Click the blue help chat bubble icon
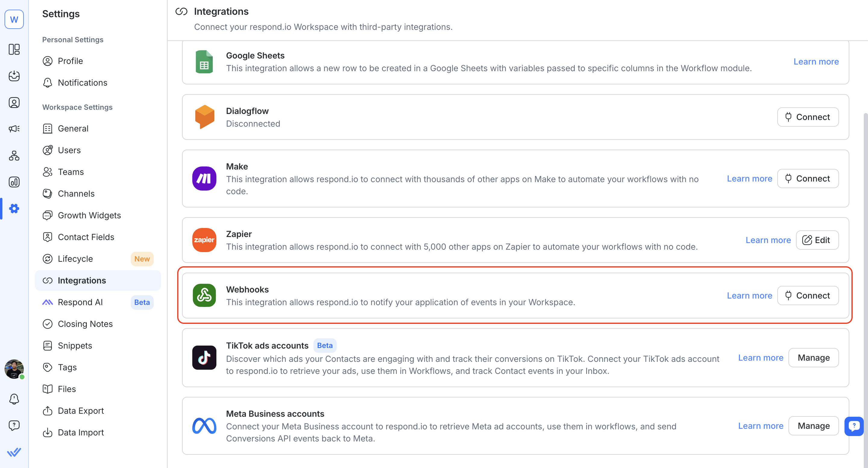Screen dimensions: 868x468 pyautogui.click(x=854, y=426)
